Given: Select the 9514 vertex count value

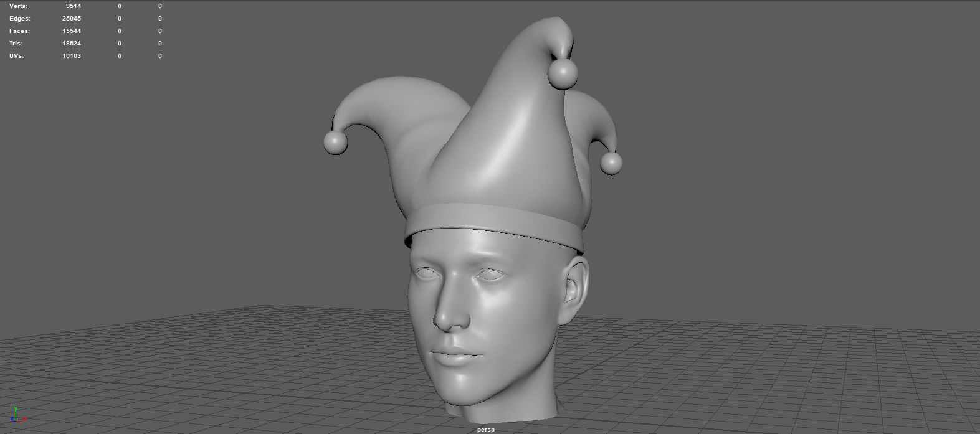Looking at the screenshot, I should [73, 6].
